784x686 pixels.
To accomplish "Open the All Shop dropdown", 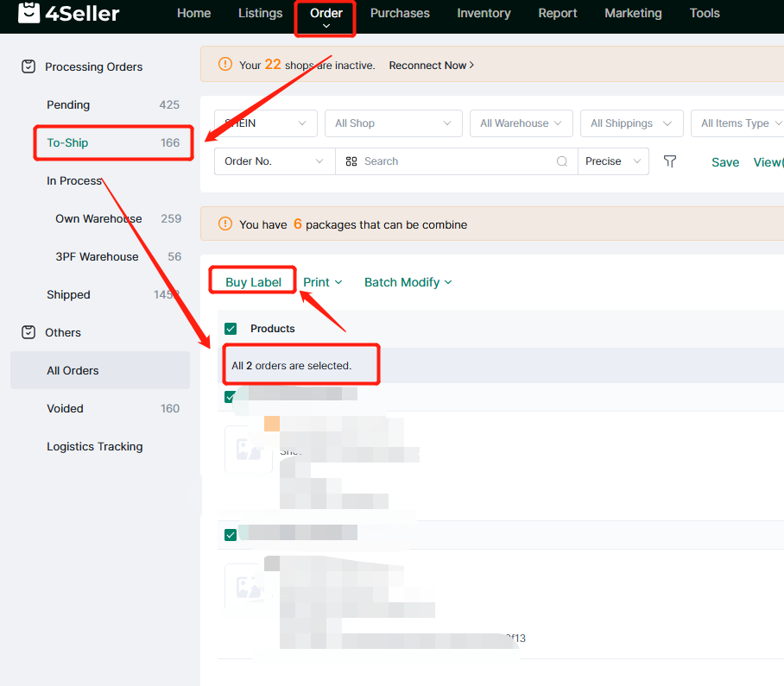I will tap(393, 123).
